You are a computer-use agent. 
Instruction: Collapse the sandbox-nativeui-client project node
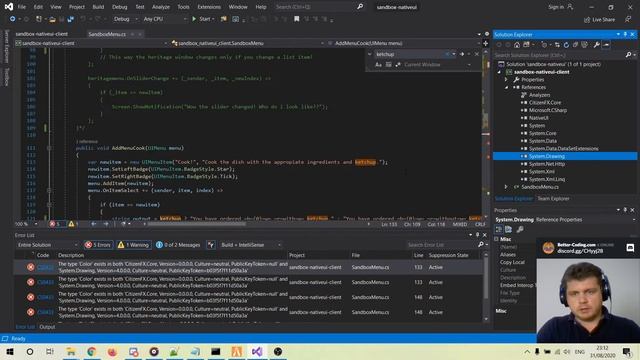[499, 72]
